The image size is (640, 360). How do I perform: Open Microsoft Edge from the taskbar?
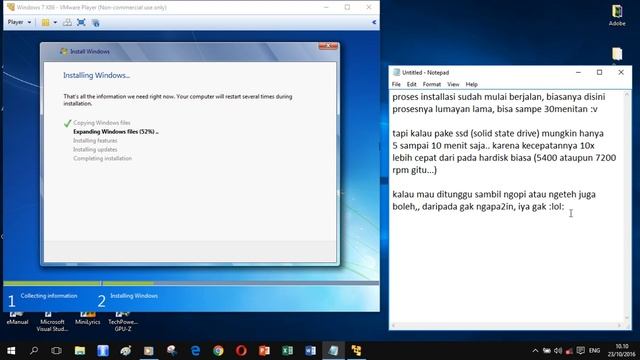tap(195, 351)
